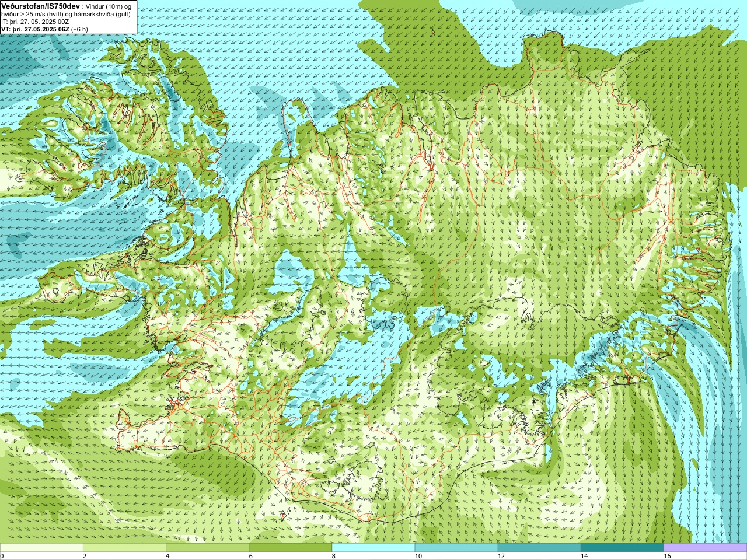Click the "6" label on the wind scale
This screenshot has width=747, height=560.
click(x=251, y=556)
